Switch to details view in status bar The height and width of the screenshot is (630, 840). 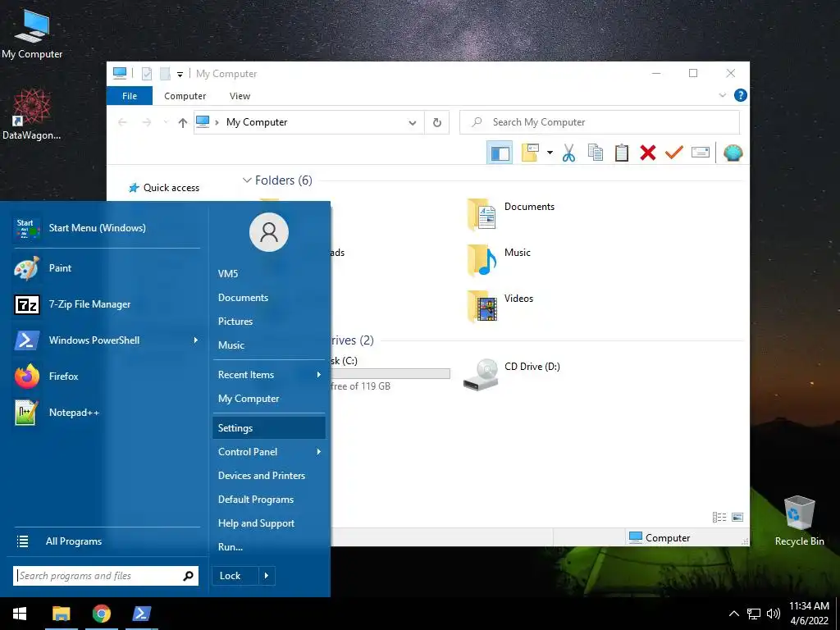(x=719, y=517)
